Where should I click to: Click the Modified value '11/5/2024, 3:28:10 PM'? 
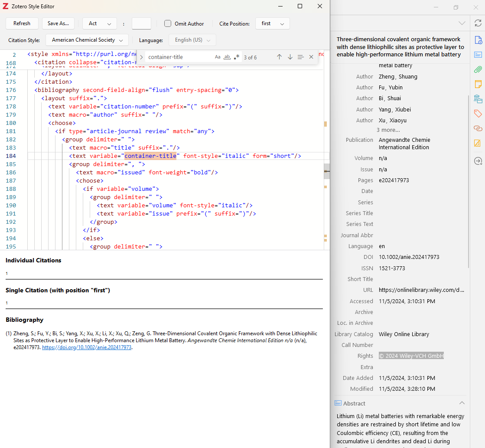point(407,389)
